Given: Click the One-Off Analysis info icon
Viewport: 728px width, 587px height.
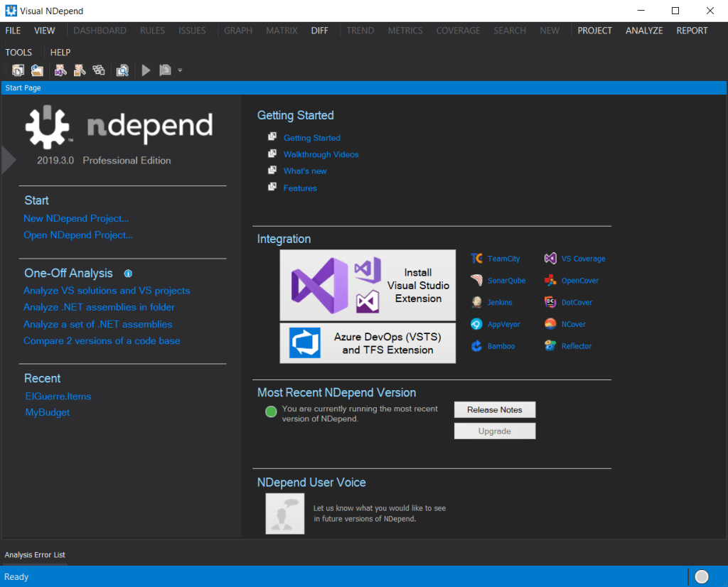Looking at the screenshot, I should (128, 274).
